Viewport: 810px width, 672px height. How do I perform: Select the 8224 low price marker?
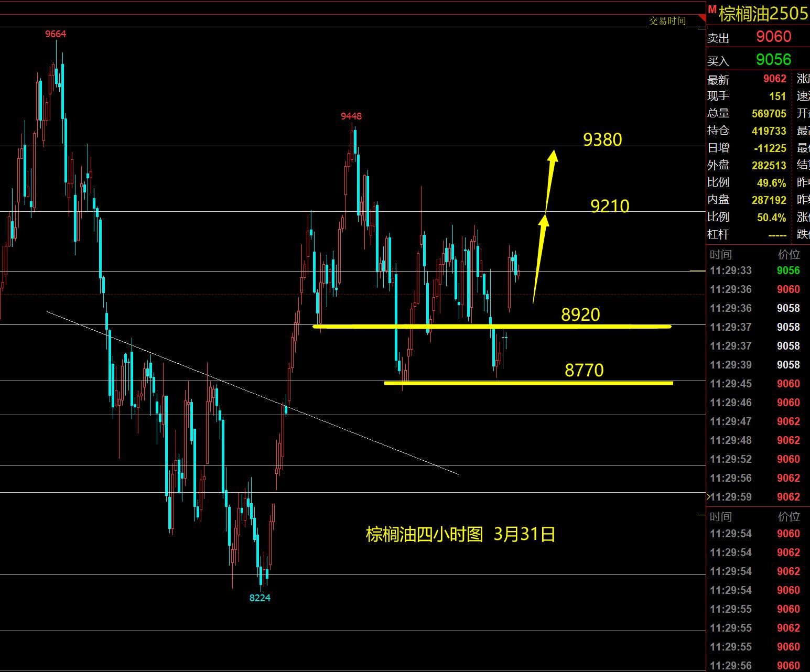(x=260, y=598)
